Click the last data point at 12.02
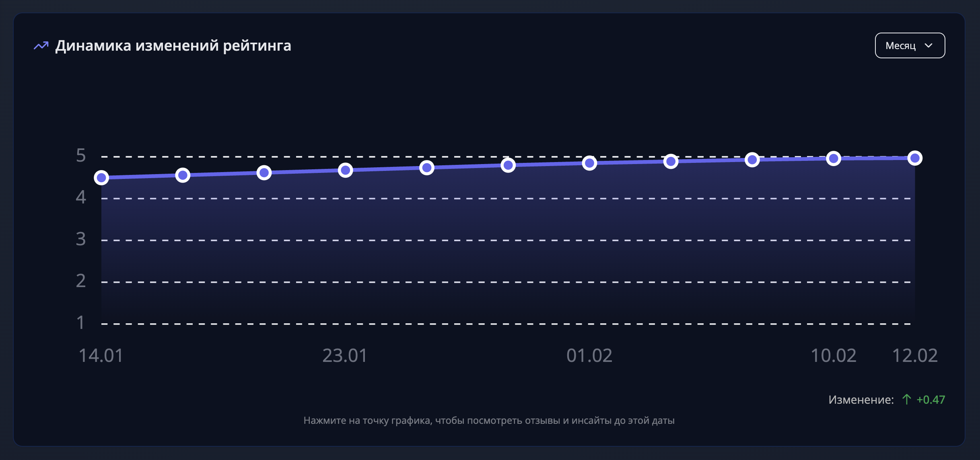This screenshot has height=460, width=980. [x=915, y=158]
